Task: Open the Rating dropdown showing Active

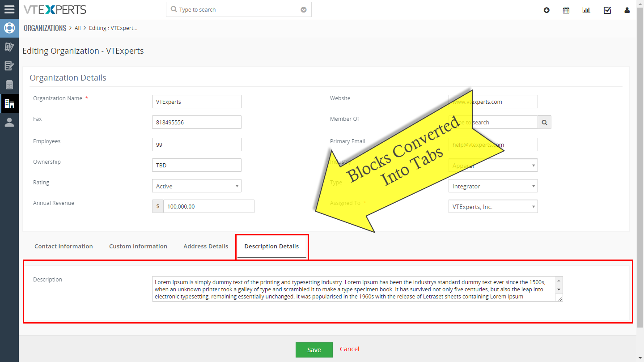Action: pyautogui.click(x=197, y=186)
